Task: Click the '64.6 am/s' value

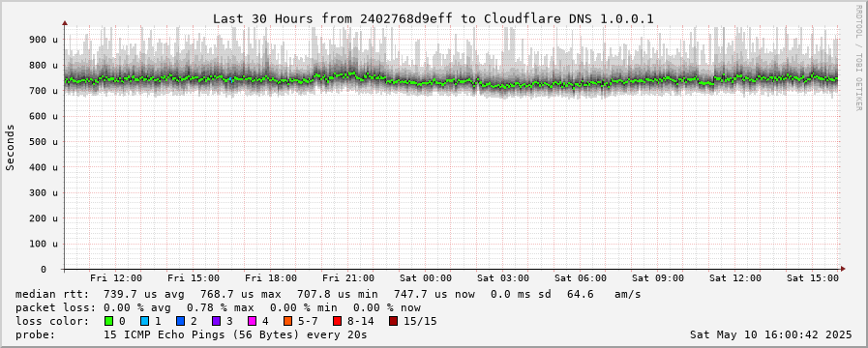Action: (604, 294)
